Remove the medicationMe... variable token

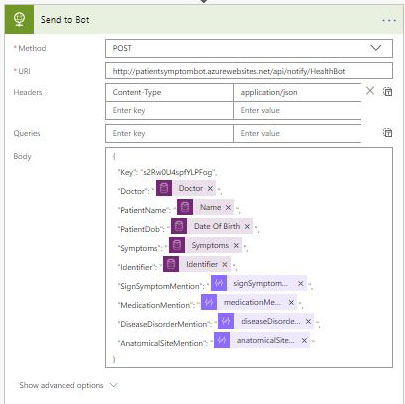pos(291,302)
